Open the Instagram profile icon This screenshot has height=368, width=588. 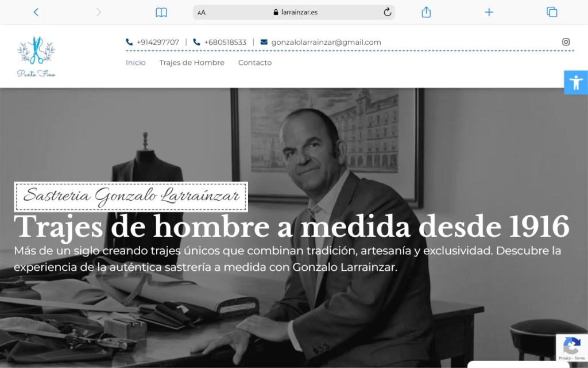pyautogui.click(x=566, y=42)
